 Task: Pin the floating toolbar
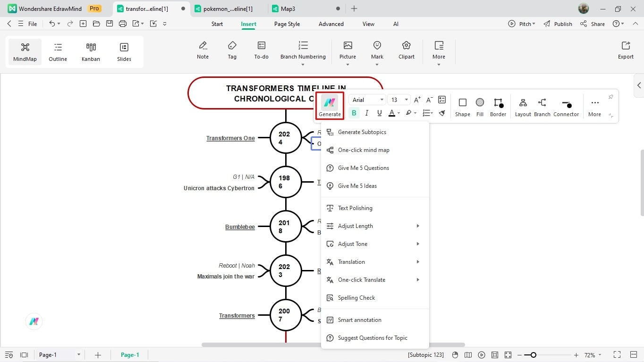pos(610,97)
